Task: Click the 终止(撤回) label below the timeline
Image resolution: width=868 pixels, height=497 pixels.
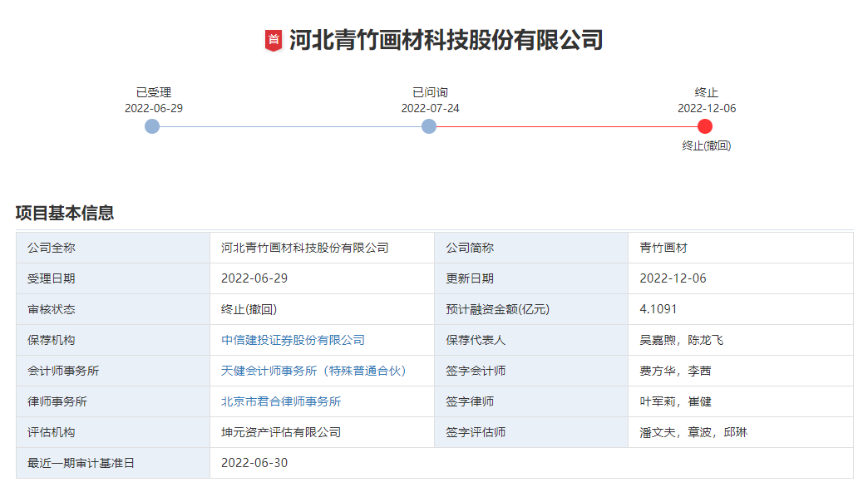Action: point(706,145)
